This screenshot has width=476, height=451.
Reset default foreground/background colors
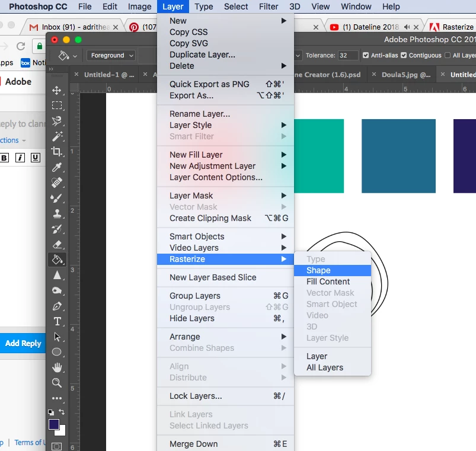pyautogui.click(x=51, y=412)
